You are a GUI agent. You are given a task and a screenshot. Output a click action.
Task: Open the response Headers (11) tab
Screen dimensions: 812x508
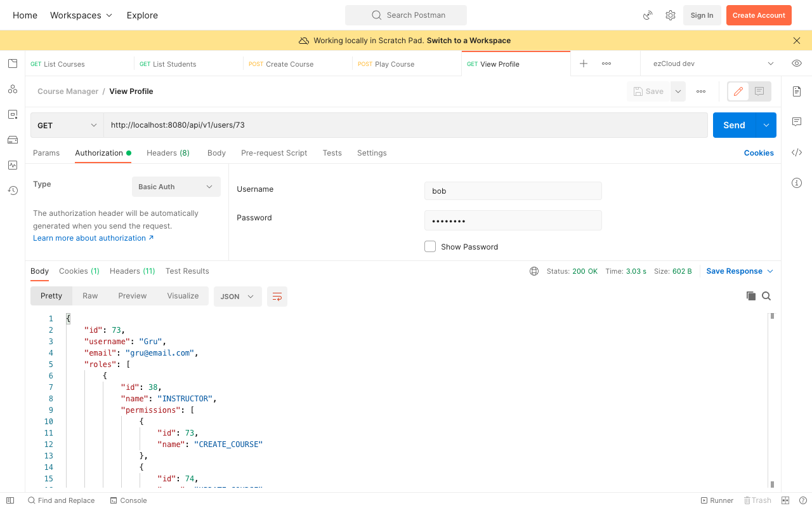click(x=132, y=271)
